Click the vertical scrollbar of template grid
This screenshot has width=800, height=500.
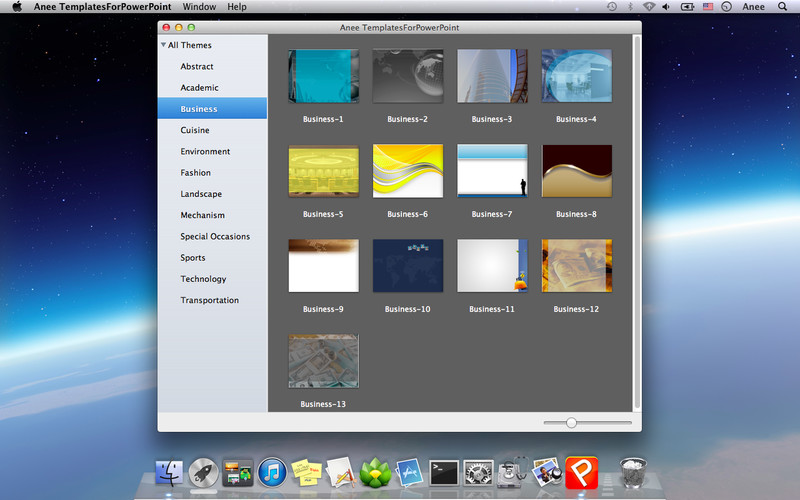[636, 222]
